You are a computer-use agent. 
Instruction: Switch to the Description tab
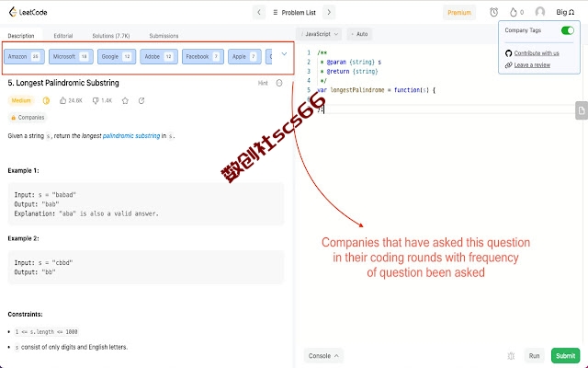point(21,36)
